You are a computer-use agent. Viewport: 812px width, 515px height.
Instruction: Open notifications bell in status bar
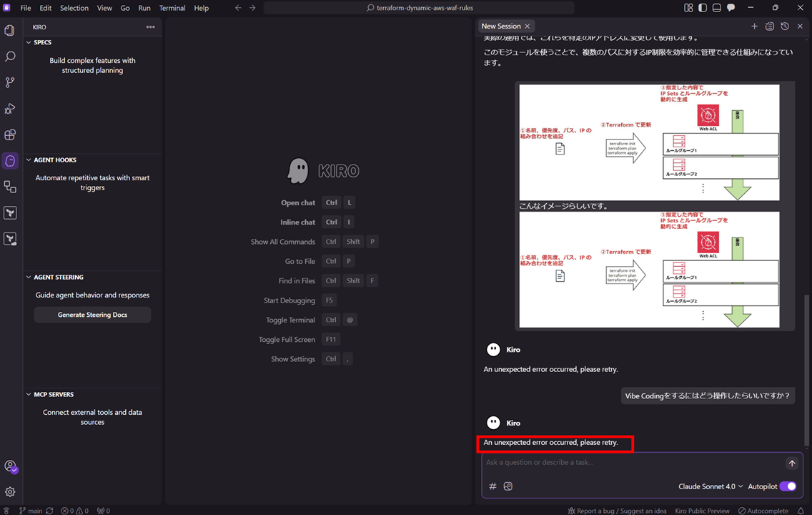(801, 510)
